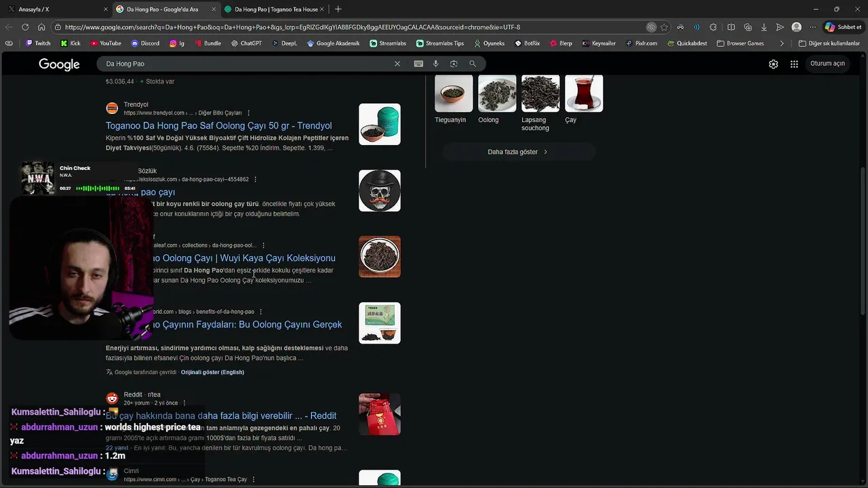Viewport: 868px width, 488px height.
Task: Open more options for ekşi sözlük result
Action: (x=255, y=180)
